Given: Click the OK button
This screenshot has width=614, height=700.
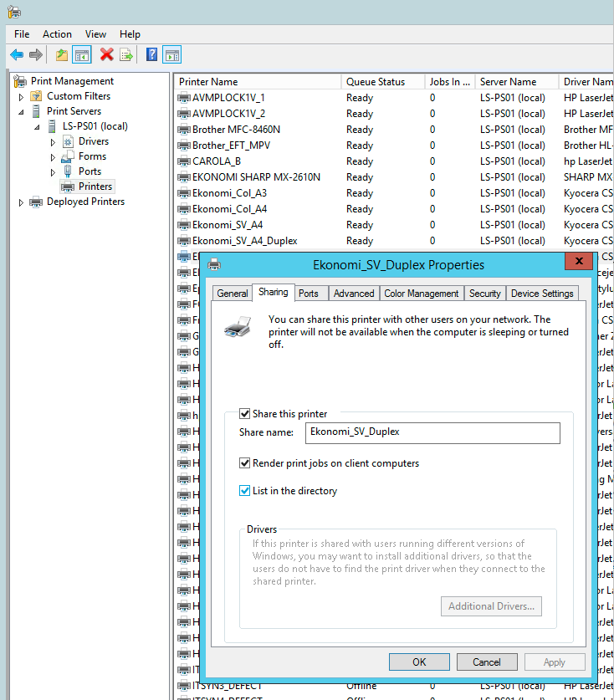Looking at the screenshot, I should coord(419,662).
